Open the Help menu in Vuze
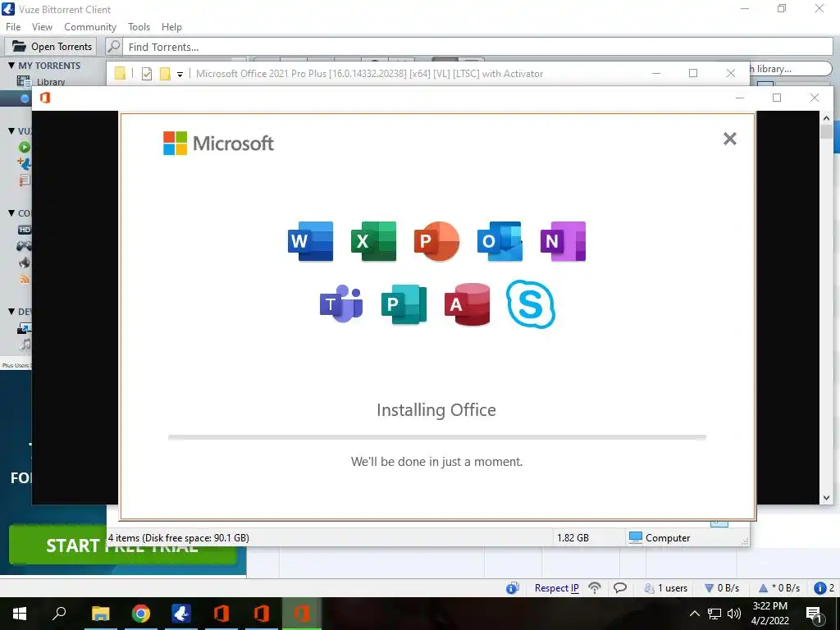 pyautogui.click(x=171, y=27)
